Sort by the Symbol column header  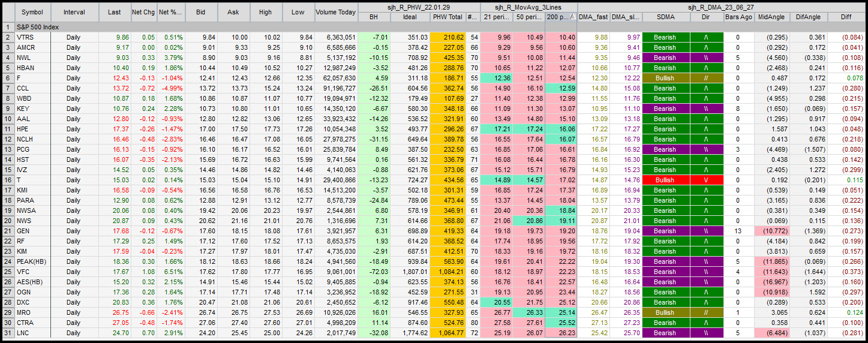pos(31,12)
